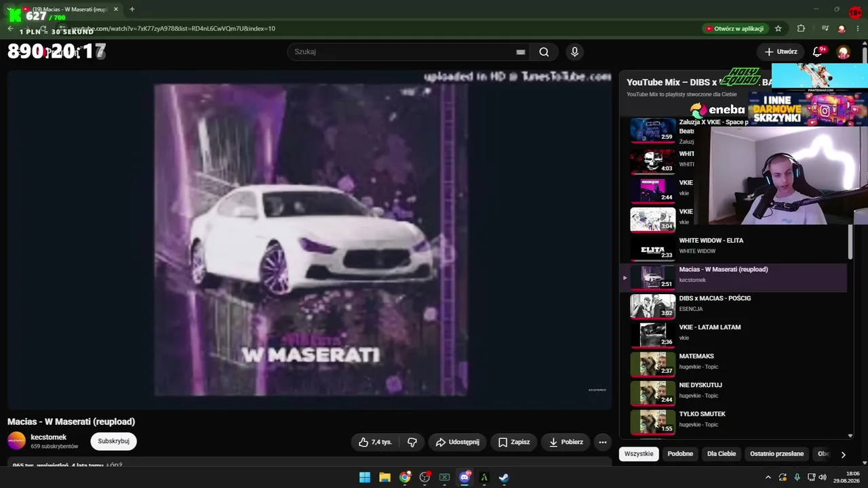Open the 3:04 VKIE playlist thumbnail
This screenshot has width=868, height=488.
[653, 219]
